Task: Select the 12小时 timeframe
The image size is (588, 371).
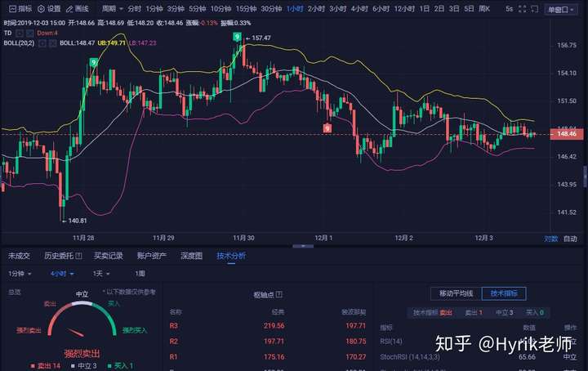Action: (404, 9)
